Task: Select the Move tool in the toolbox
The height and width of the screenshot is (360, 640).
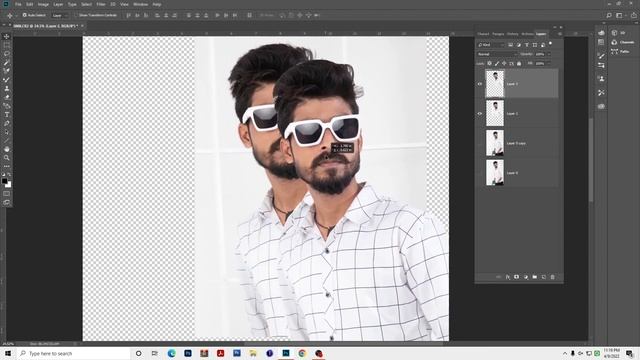Action: (x=7, y=37)
